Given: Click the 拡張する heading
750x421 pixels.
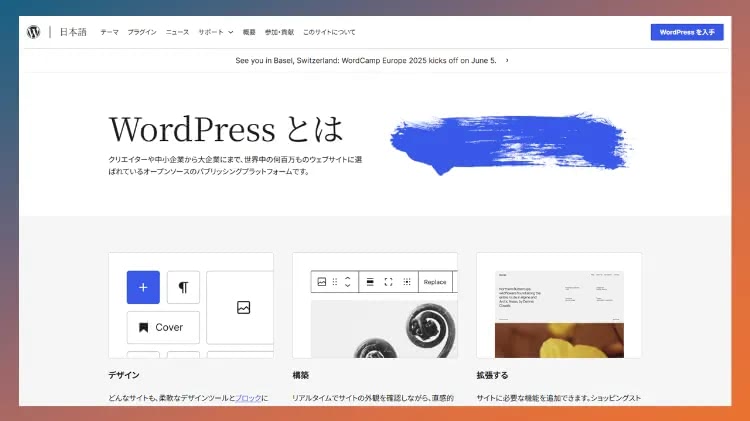Looking at the screenshot, I should pyautogui.click(x=492, y=375).
